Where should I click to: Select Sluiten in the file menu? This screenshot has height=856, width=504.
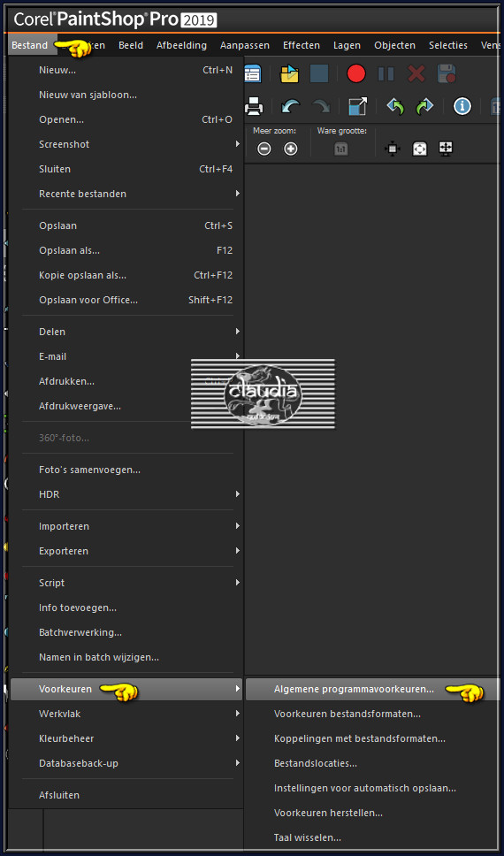(127, 169)
